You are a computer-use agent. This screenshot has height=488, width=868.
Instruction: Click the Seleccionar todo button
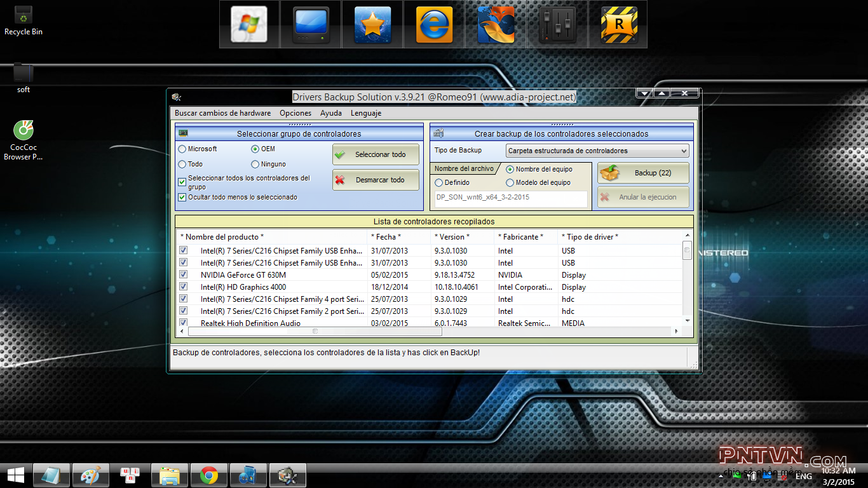[x=376, y=154]
